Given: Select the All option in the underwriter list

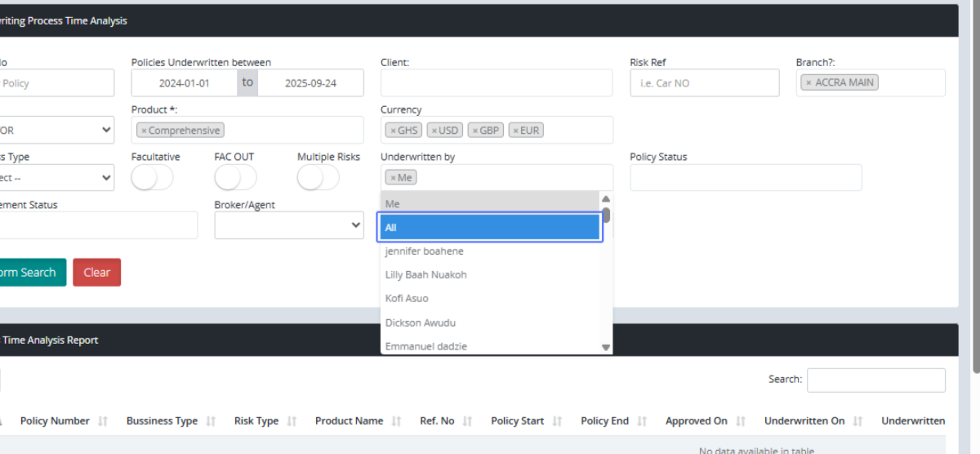Looking at the screenshot, I should point(489,228).
